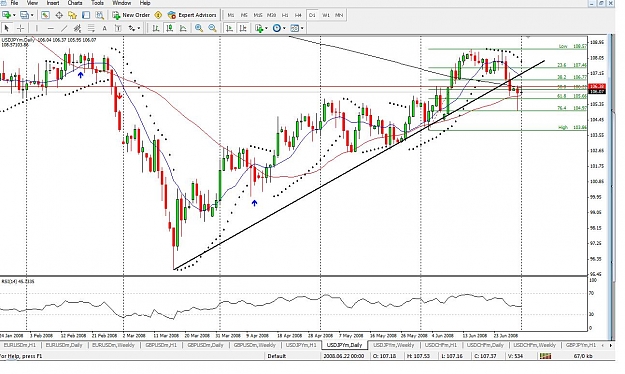Open the File menu
The image size is (625, 374).
pyautogui.click(x=14, y=3)
